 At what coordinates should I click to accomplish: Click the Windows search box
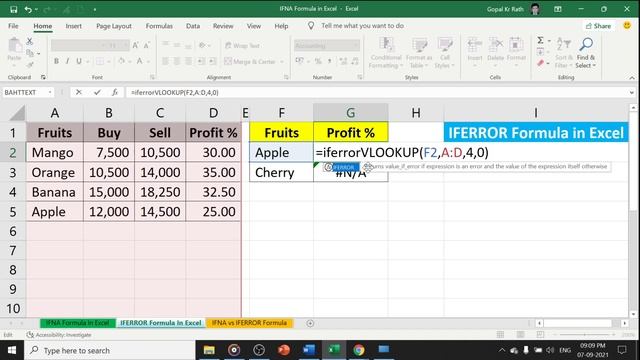click(x=110, y=350)
